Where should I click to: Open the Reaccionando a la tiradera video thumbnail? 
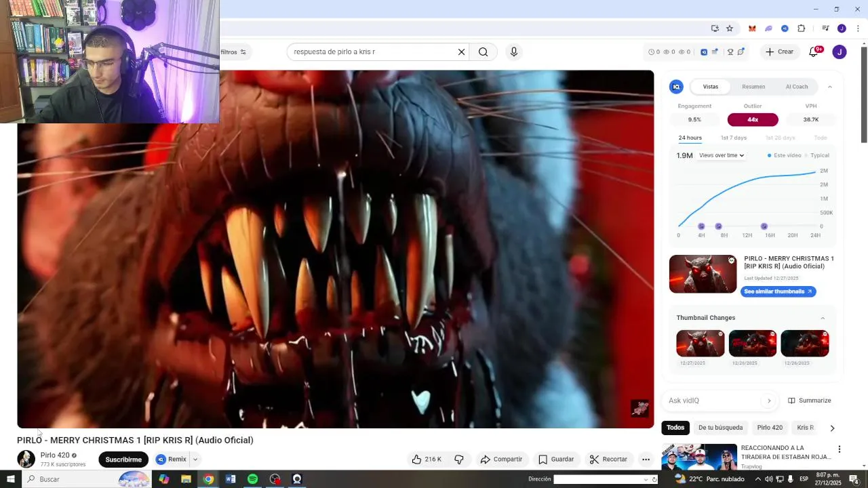click(699, 457)
